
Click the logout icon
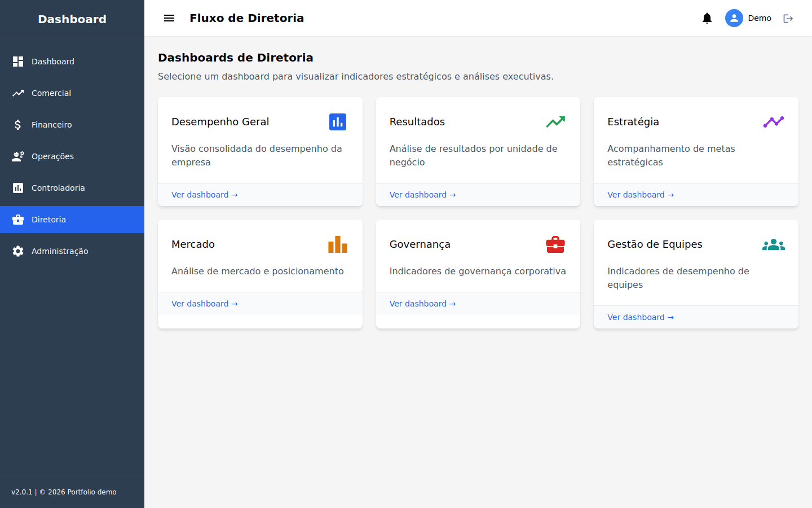tap(788, 19)
